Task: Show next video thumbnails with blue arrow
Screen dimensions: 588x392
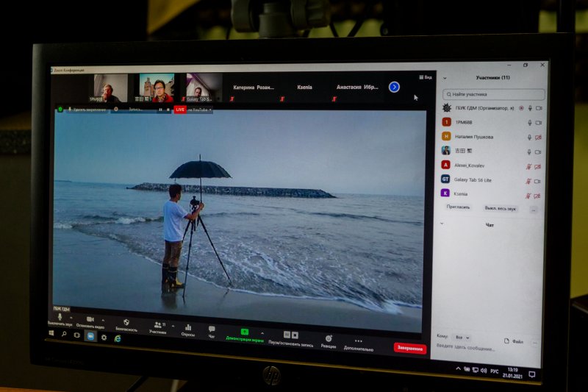Action: coord(394,87)
